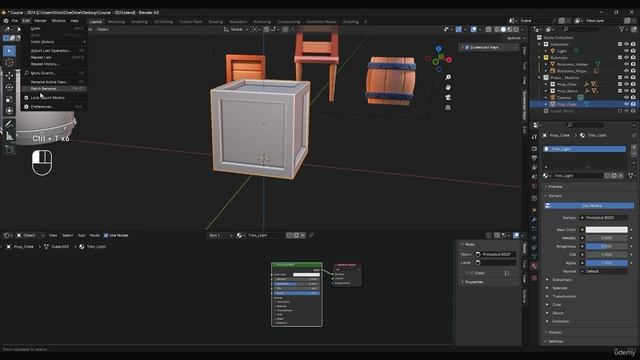The height and width of the screenshot is (360, 640).
Task: Toggle Collection exclude checkbox in outliner
Action: pyautogui.click(x=620, y=44)
